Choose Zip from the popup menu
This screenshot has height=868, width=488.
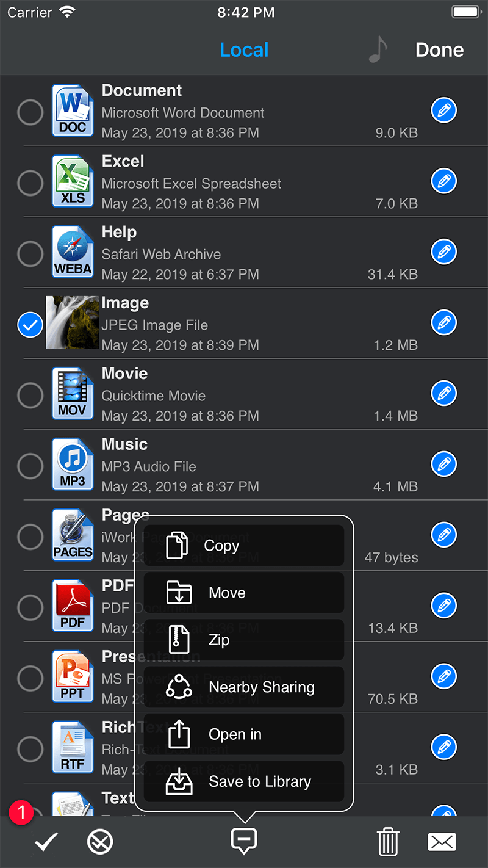click(244, 640)
